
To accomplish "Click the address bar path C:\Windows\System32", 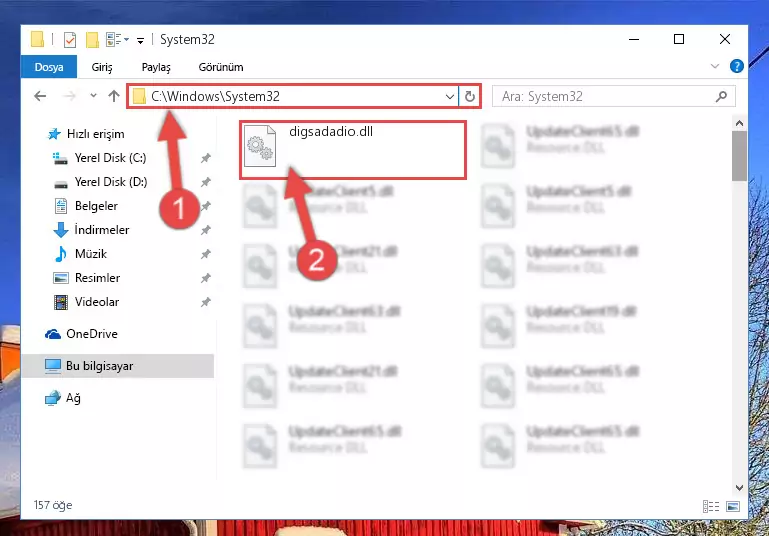I will (215, 96).
